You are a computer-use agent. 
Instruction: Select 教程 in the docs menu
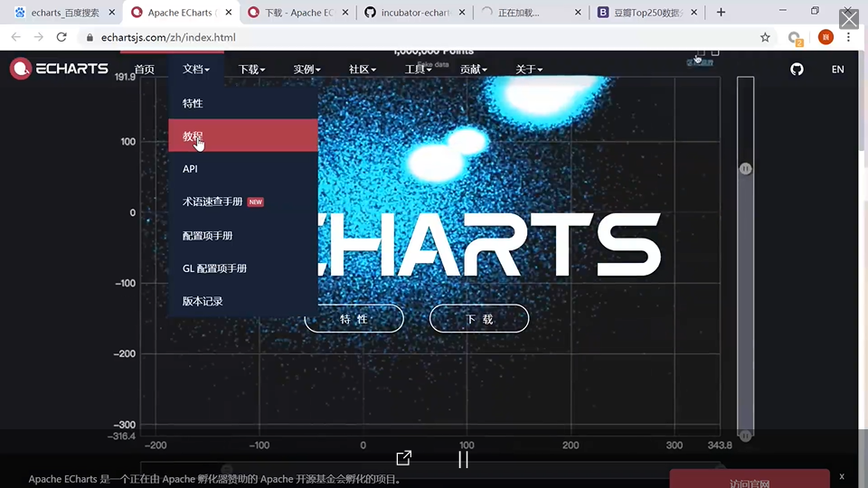pos(243,136)
